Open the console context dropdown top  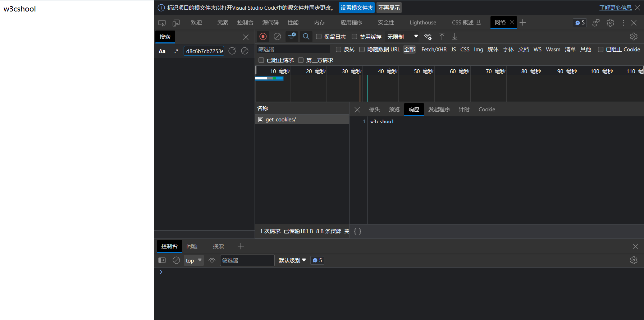pos(194,260)
